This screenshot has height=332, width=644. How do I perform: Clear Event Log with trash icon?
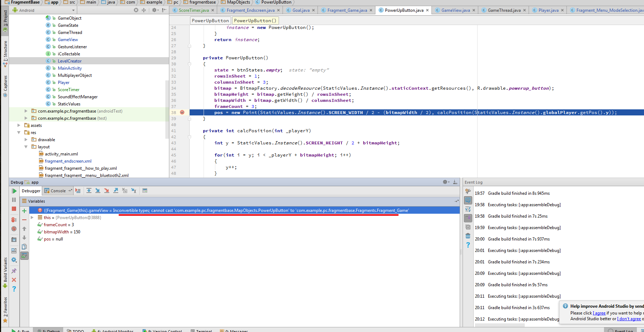click(x=468, y=236)
